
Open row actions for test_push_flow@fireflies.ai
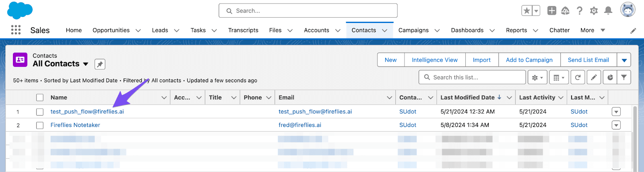616,112
